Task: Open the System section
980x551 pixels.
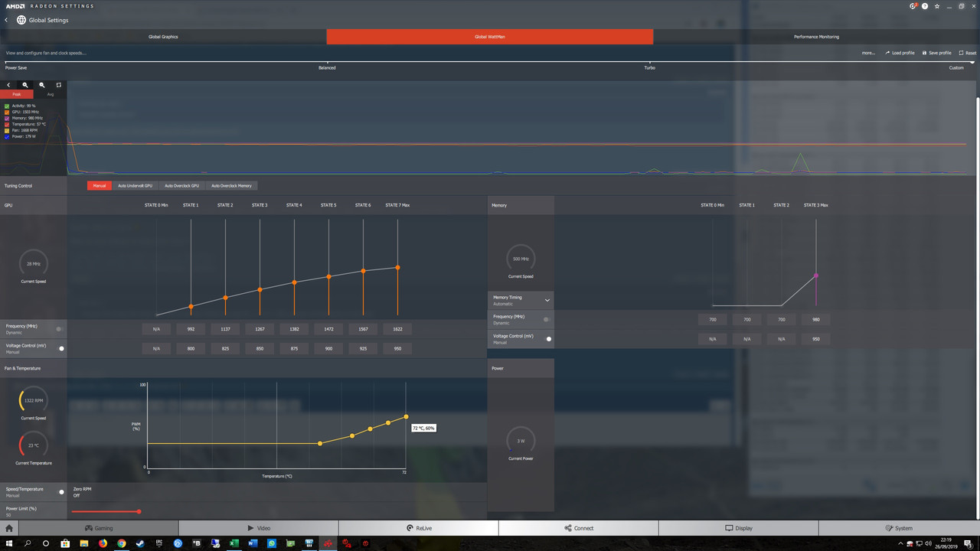Action: click(x=899, y=528)
